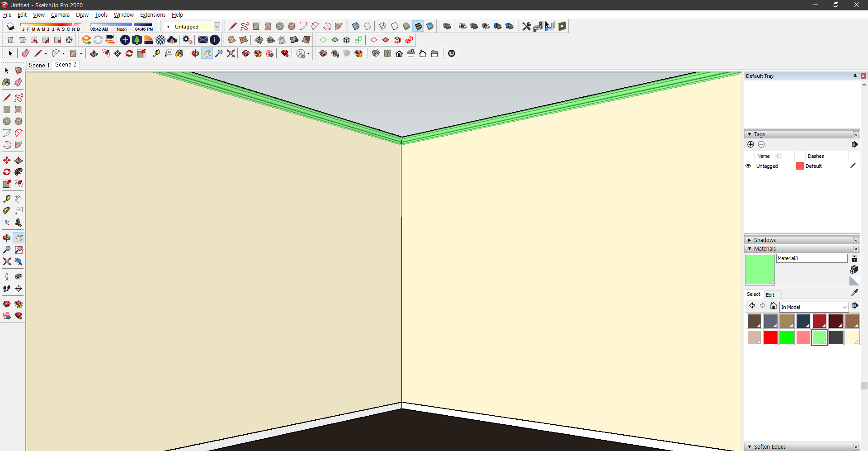Screen dimensions: 868x451
Task: Select the Walk tool footprints icon
Action: click(7, 289)
